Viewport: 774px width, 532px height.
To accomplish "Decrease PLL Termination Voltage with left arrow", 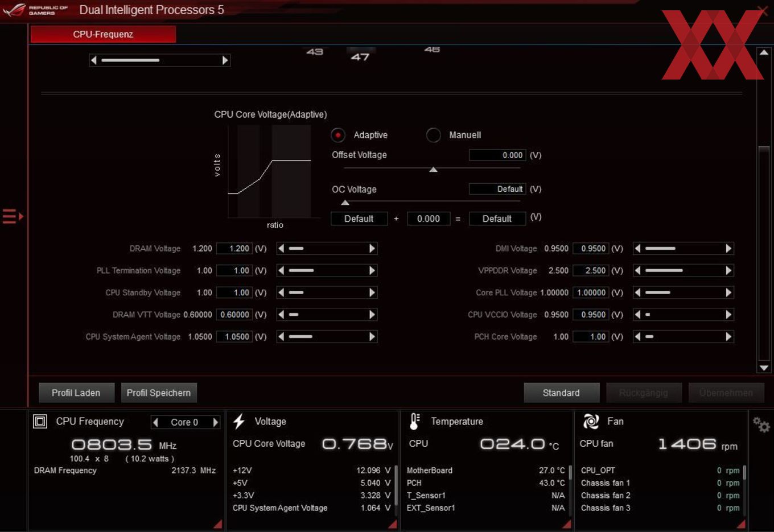I will click(x=281, y=271).
